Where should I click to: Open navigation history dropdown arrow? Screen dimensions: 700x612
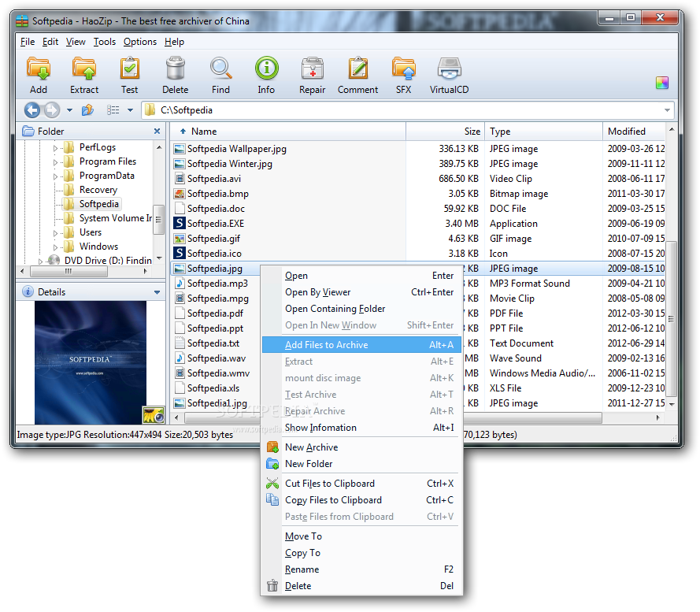69,110
